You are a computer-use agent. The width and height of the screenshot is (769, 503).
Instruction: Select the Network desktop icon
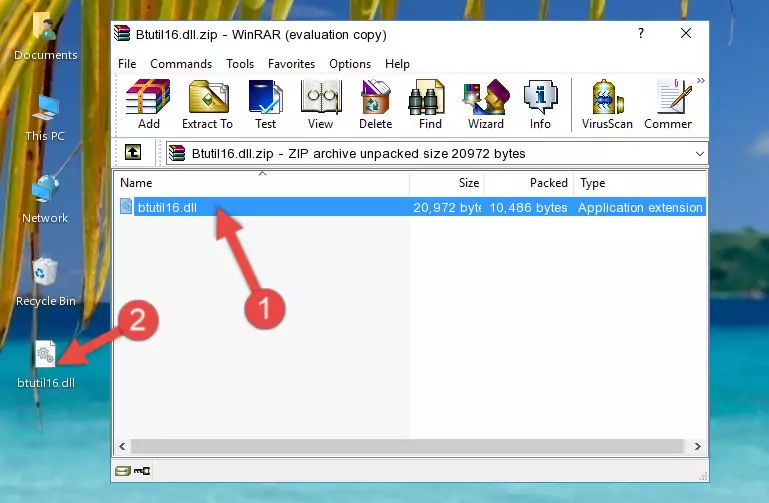(x=45, y=200)
